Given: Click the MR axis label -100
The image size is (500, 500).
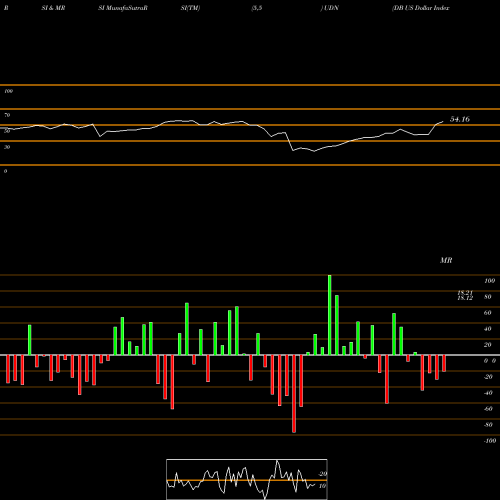Looking at the screenshot, I should tap(490, 441).
